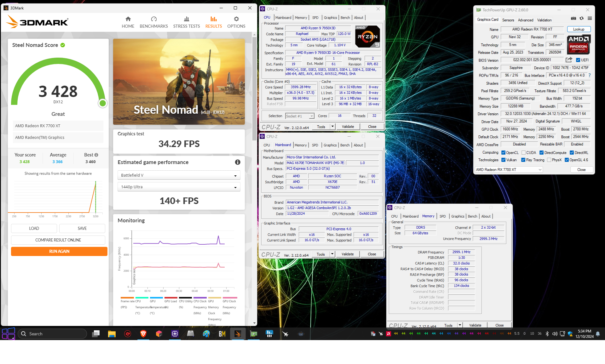Toggle the OpenGL 4.6 checkbox in GPU-Z

567,160
